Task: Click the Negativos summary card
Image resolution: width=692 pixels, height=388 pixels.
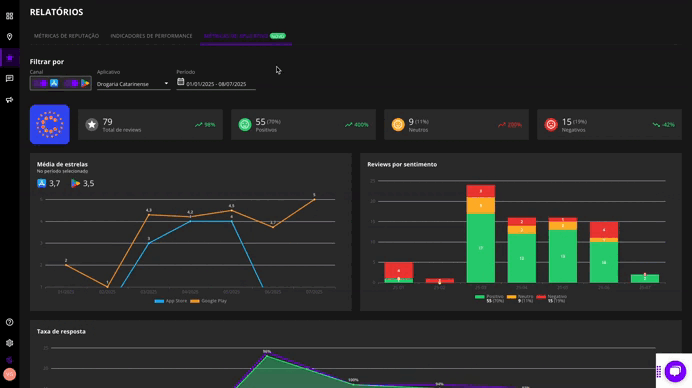Action: click(x=609, y=125)
